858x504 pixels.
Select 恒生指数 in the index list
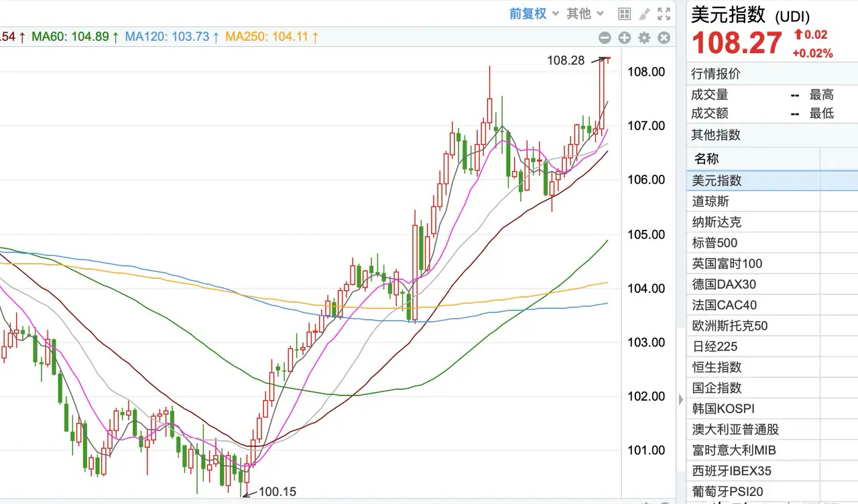(x=772, y=367)
